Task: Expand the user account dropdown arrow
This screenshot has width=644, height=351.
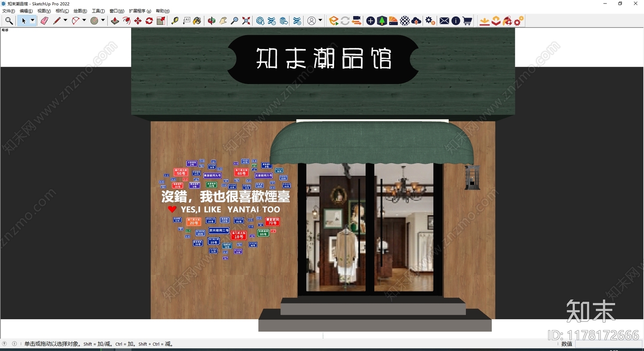Action: pyautogui.click(x=320, y=21)
